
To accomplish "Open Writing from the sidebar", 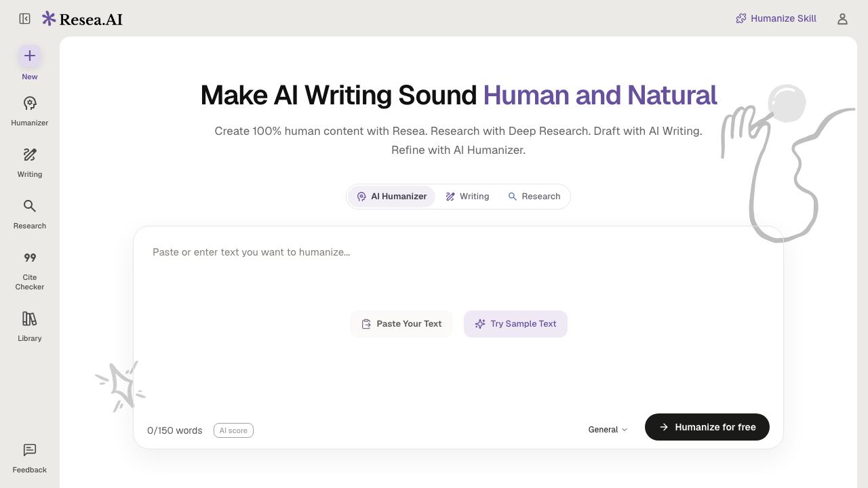I will coord(30,163).
